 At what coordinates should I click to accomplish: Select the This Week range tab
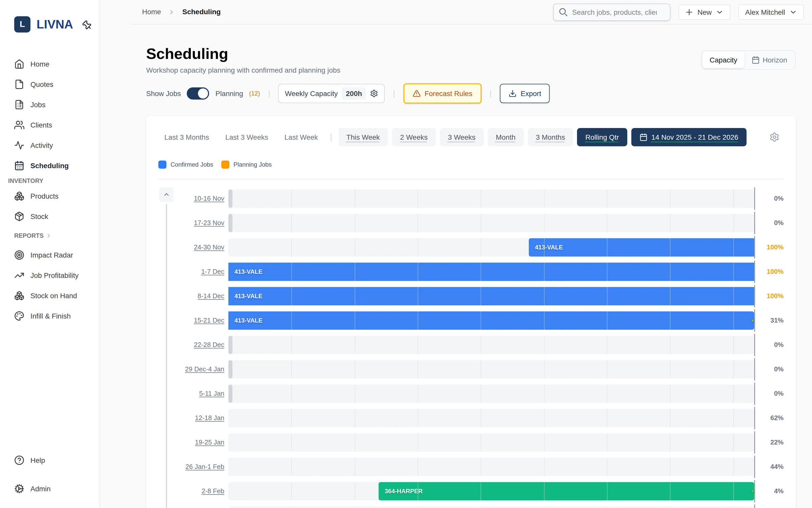click(x=363, y=137)
